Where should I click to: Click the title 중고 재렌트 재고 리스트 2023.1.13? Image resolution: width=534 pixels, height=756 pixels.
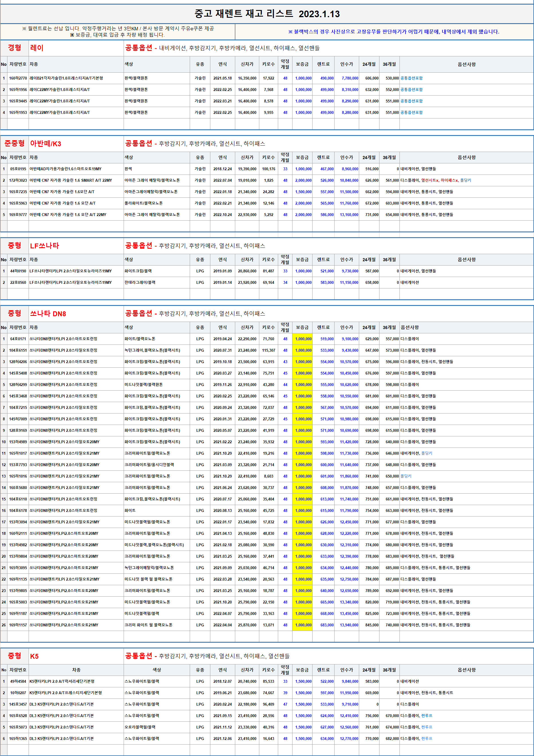(x=267, y=14)
